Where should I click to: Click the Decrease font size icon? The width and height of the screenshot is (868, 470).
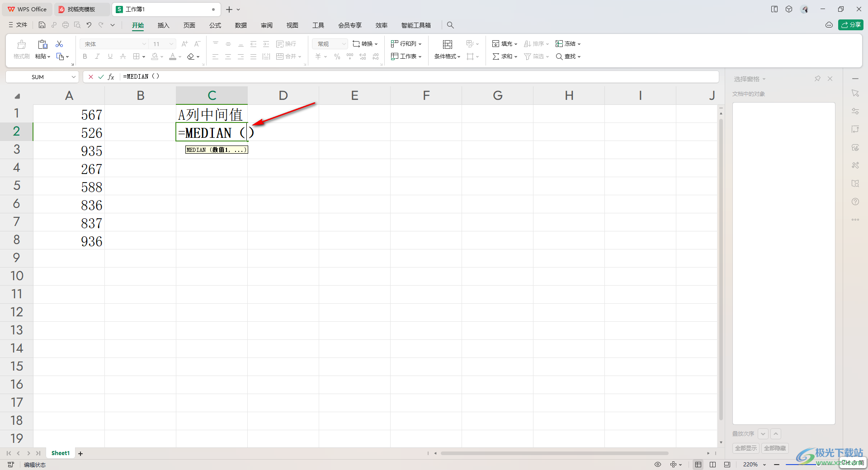click(197, 44)
